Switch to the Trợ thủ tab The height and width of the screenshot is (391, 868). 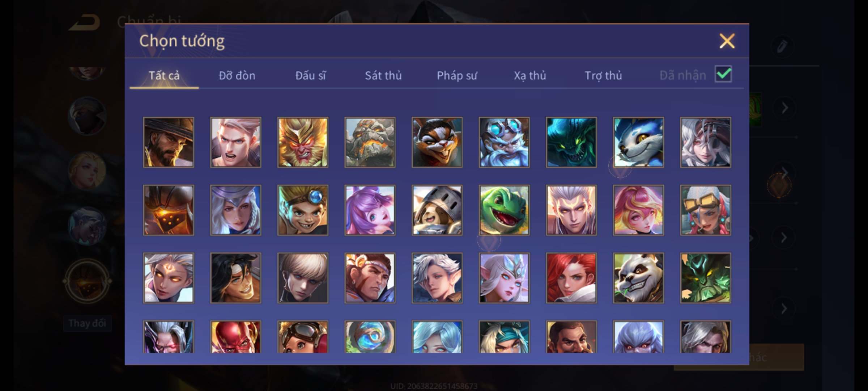pyautogui.click(x=603, y=75)
